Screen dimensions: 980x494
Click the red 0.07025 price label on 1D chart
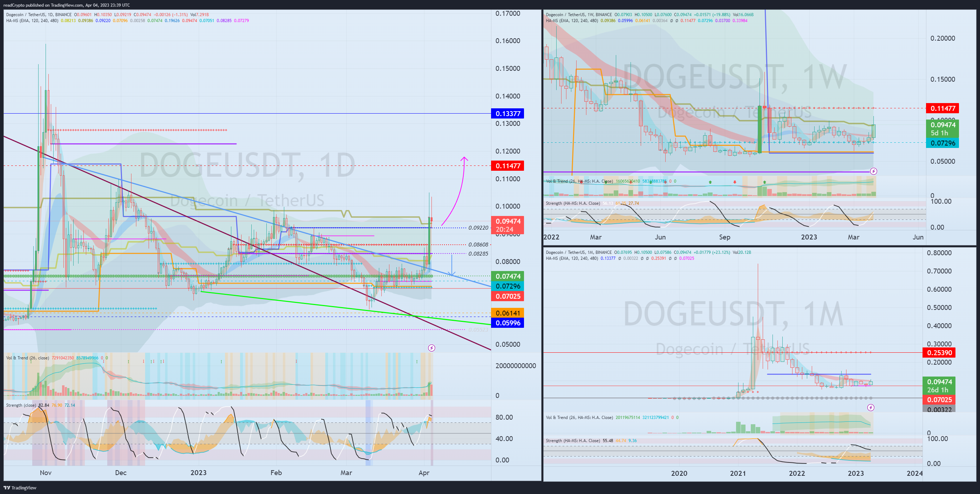point(508,297)
